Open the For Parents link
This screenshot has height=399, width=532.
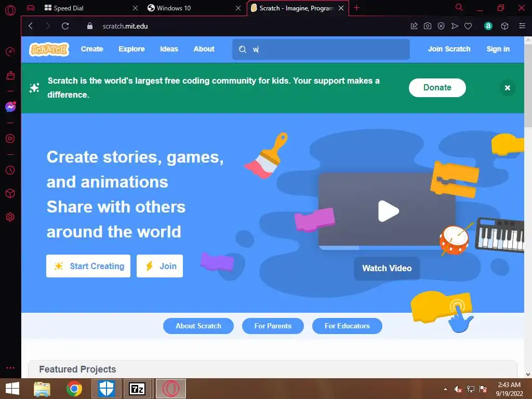[273, 326]
